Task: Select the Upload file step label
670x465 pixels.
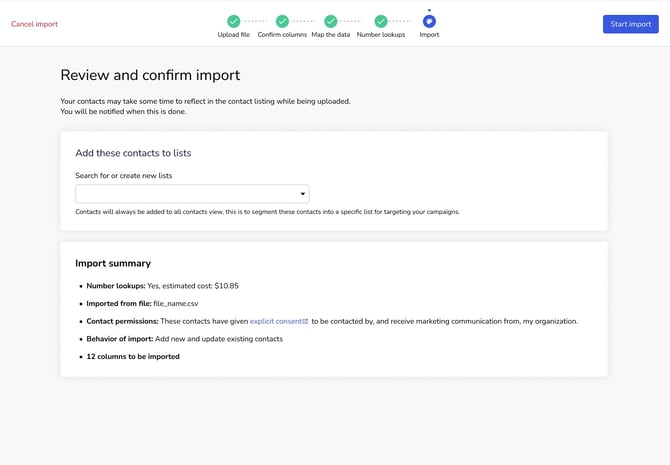Action: coord(234,35)
